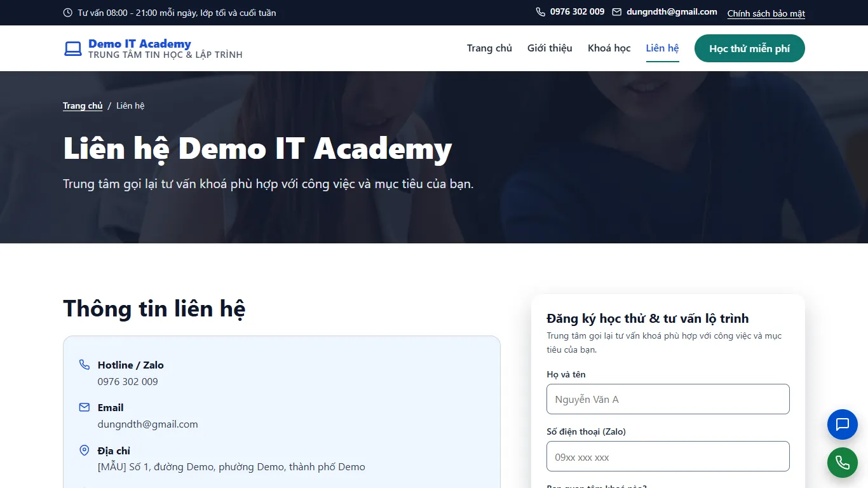Click the laptop logo icon of Demo IT Academy
Screen dimensions: 868x488
pyautogui.click(x=73, y=48)
